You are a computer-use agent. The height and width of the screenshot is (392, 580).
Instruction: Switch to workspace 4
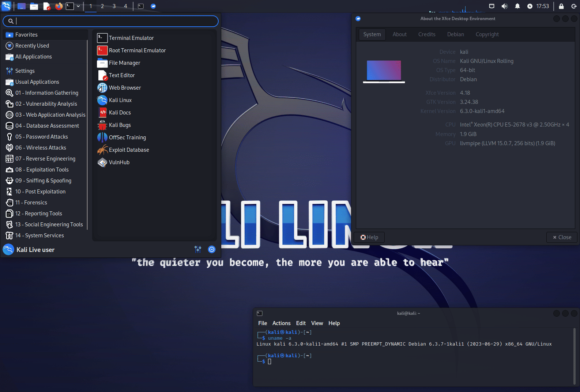(125, 6)
